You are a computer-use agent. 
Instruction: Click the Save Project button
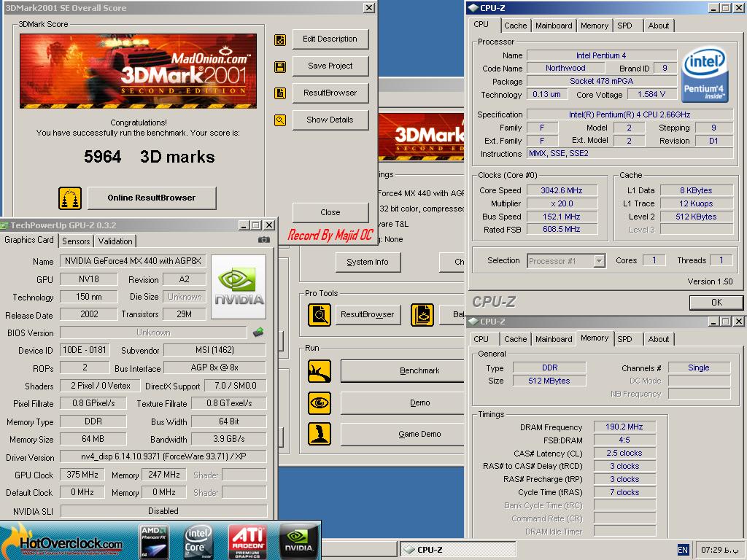pos(330,66)
